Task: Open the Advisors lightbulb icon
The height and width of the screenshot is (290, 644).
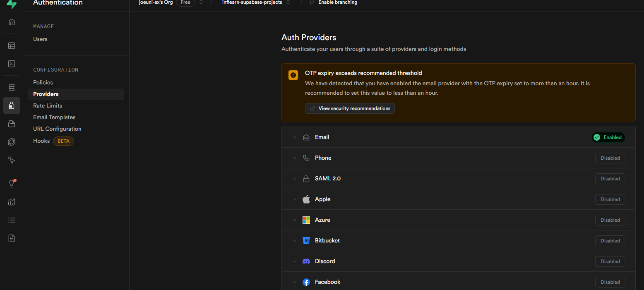Action: tap(12, 184)
